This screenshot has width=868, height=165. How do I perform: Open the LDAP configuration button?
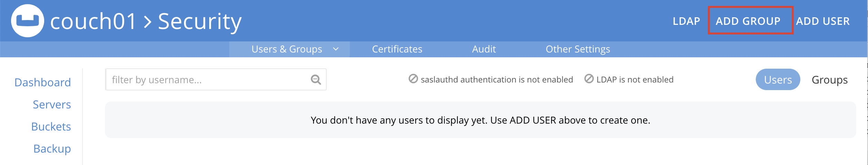coord(686,21)
